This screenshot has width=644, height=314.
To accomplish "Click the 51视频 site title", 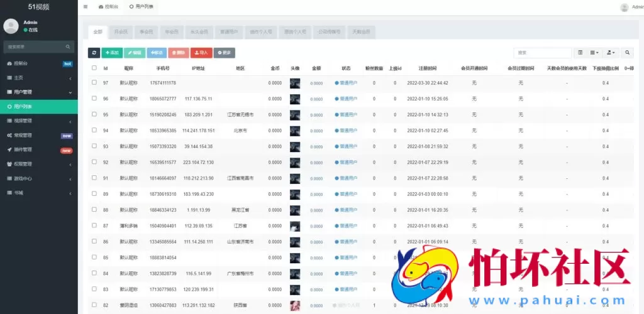I will pos(38,7).
